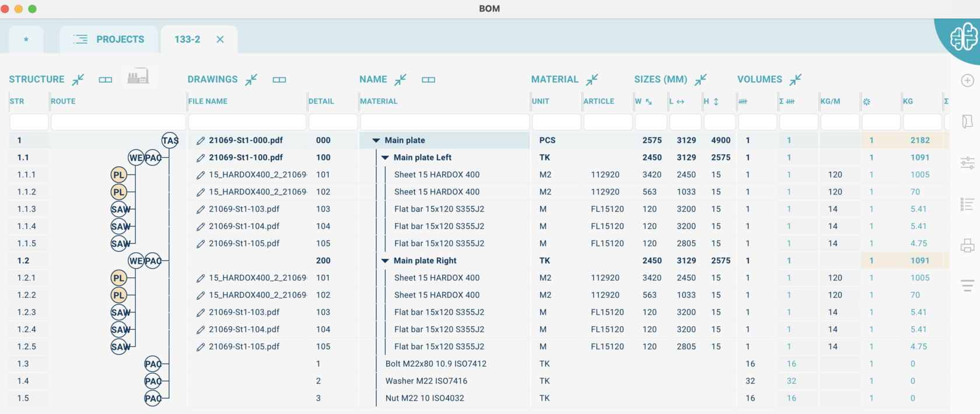
Task: Click the printer icon in right sidebar
Action: 967,246
